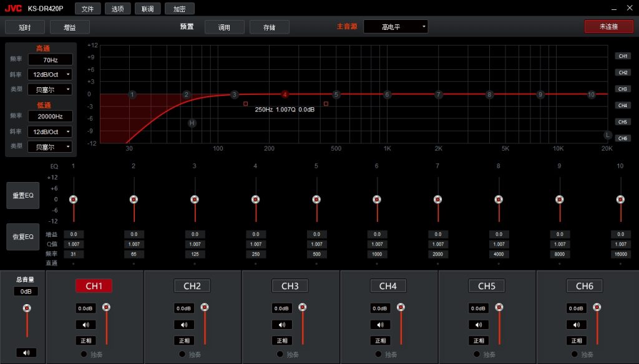Mute CH2 with its speaker icon
This screenshot has width=639, height=364.
(x=184, y=325)
